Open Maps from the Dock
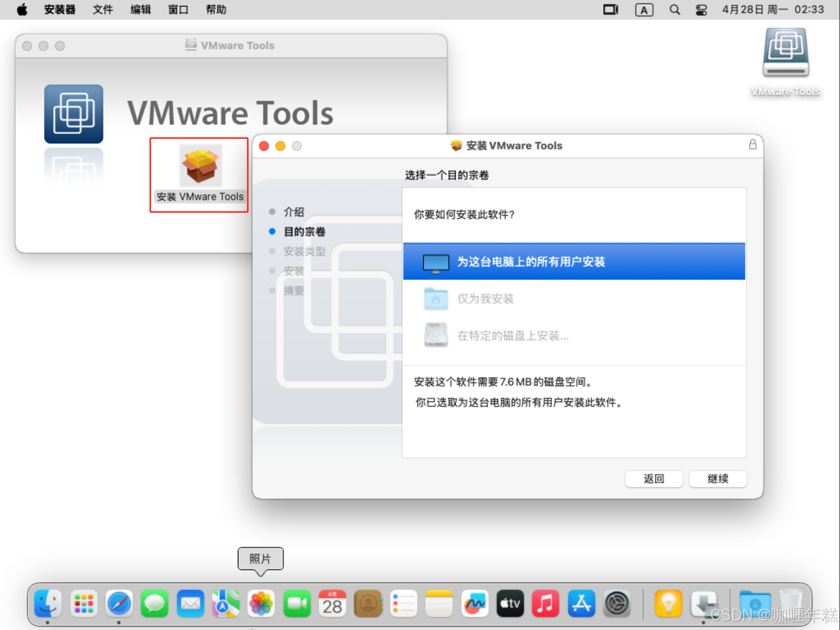The width and height of the screenshot is (840, 630). 226,603
